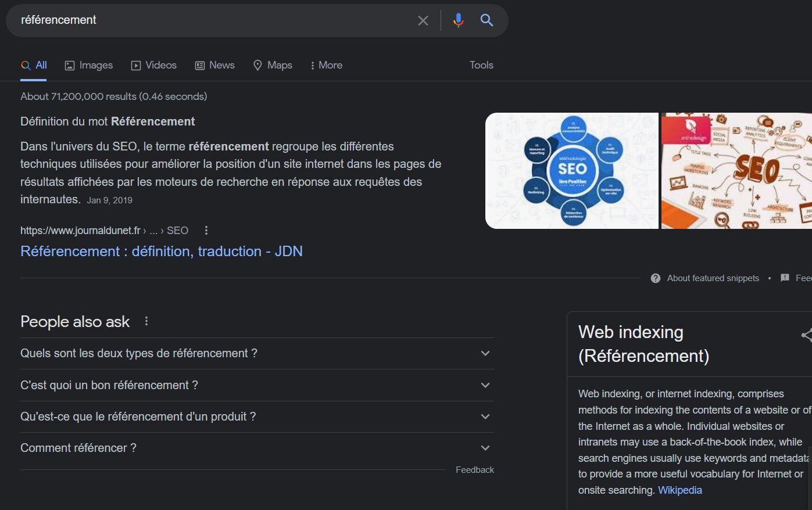The image size is (812, 510).
Task: Open the three-dot menu next to the JDN result
Action: click(206, 231)
